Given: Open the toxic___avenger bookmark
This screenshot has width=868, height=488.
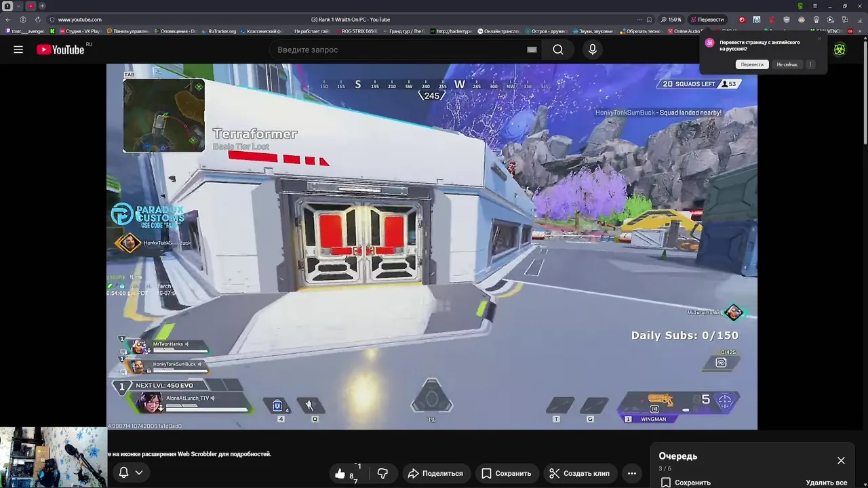Looking at the screenshot, I should coord(24,31).
